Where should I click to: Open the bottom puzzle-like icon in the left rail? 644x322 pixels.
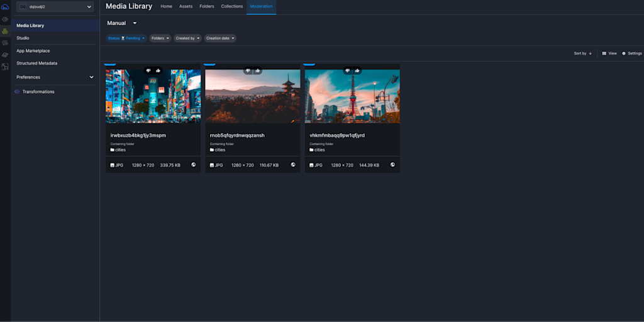point(5,67)
